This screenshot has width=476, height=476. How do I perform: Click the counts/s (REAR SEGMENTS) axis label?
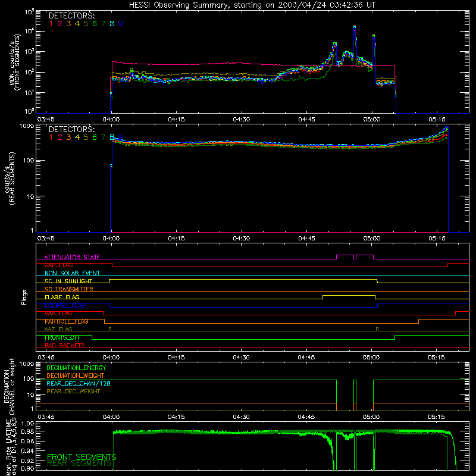coord(10,178)
